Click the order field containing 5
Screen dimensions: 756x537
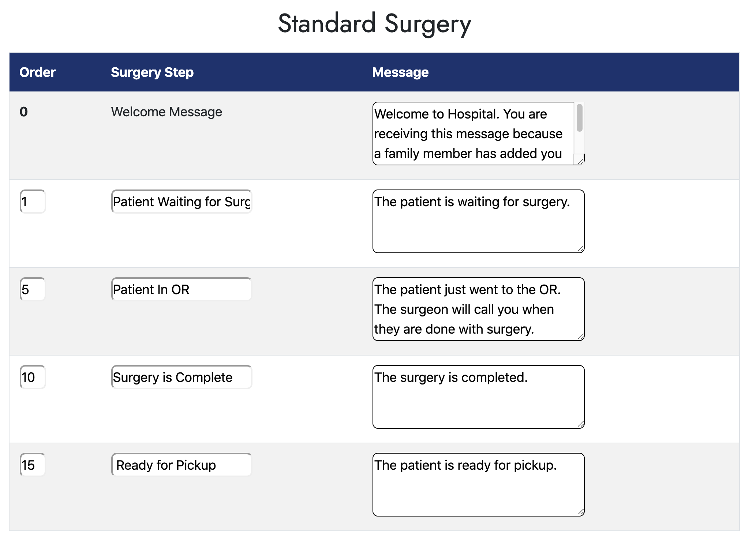click(x=33, y=289)
